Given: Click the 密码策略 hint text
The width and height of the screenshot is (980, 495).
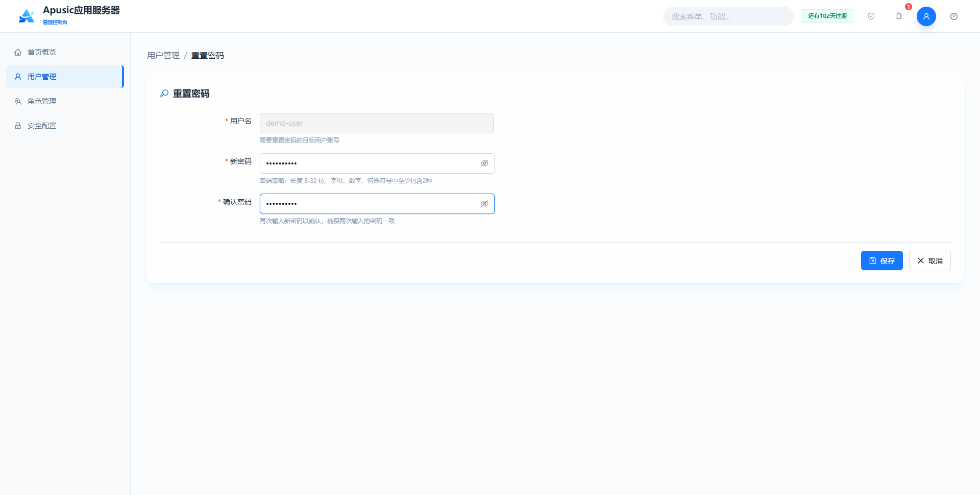Looking at the screenshot, I should coord(346,181).
